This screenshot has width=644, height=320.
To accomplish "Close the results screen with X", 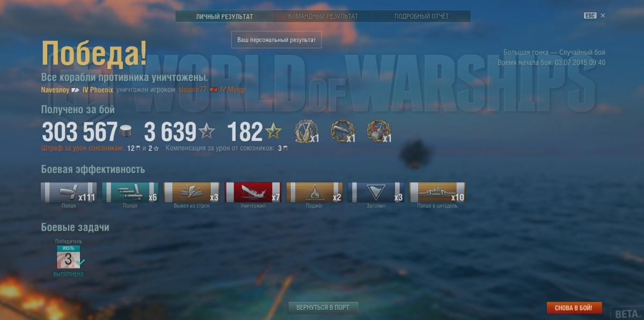I will click(603, 16).
